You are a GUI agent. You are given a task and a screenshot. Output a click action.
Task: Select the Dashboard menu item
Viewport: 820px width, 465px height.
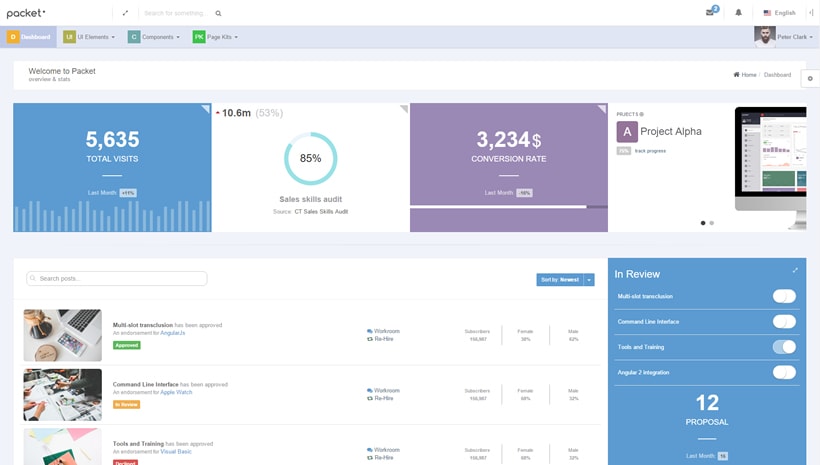29,37
